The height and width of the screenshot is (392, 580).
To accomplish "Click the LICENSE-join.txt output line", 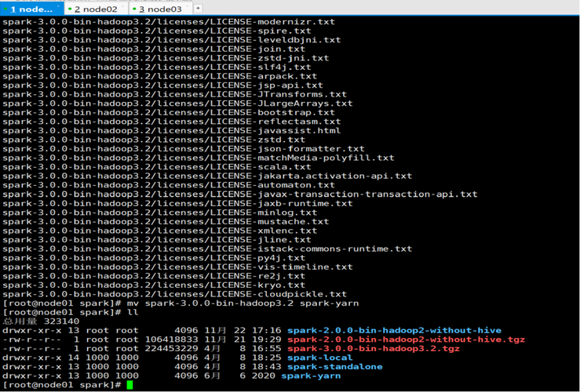I will coord(154,49).
